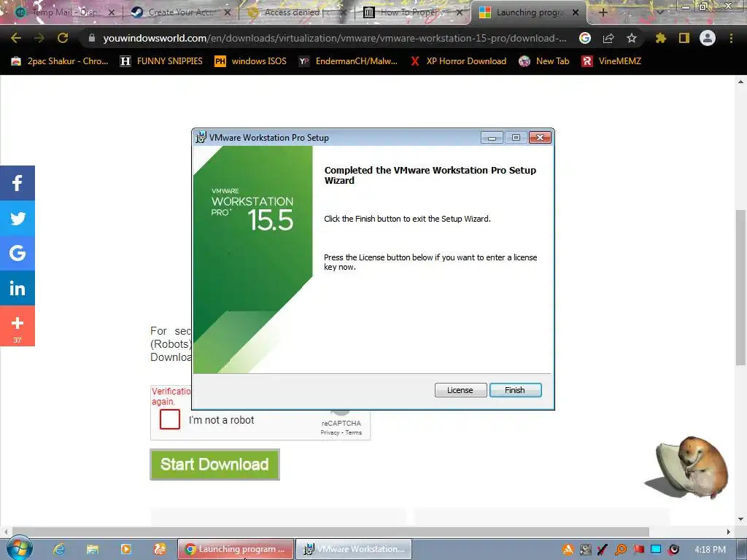Open Action Center flag tray icon

click(638, 550)
